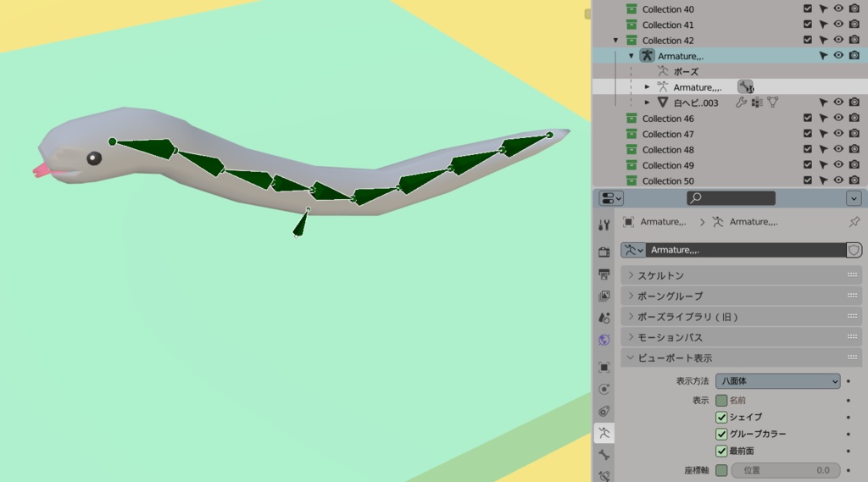The height and width of the screenshot is (482, 868).
Task: Uncheck exclude checkbox for Collection 40
Action: 808,8
